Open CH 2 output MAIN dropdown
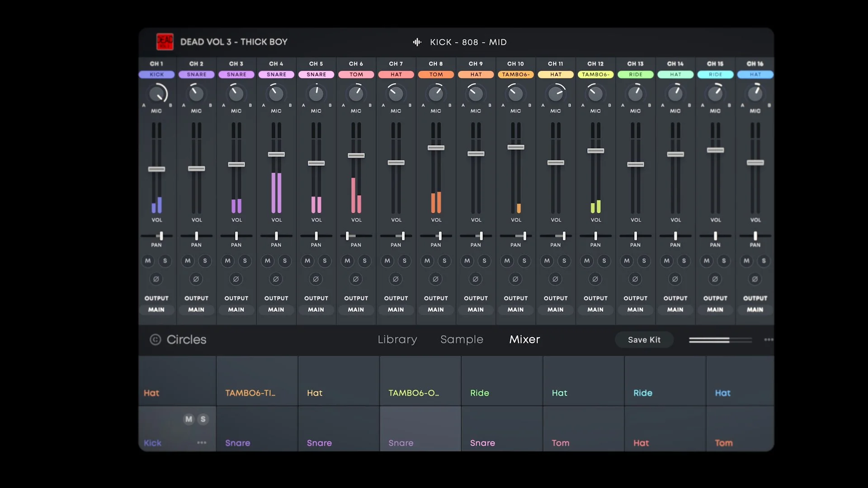 pyautogui.click(x=196, y=310)
